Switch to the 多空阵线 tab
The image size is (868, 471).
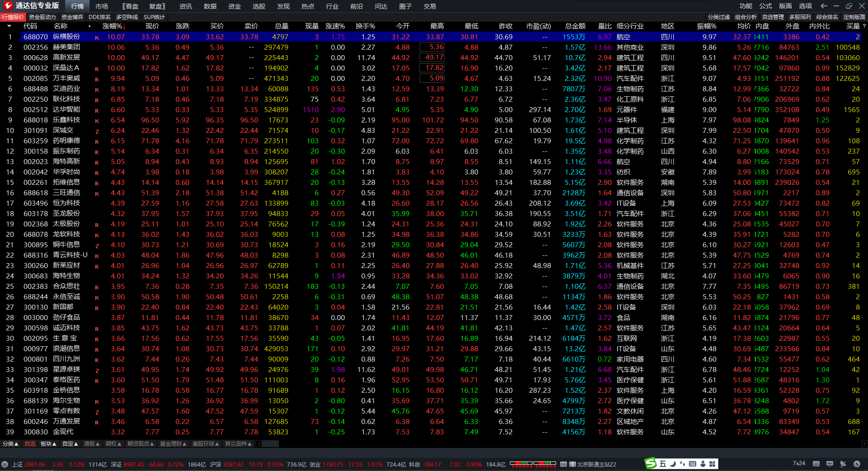click(127, 17)
